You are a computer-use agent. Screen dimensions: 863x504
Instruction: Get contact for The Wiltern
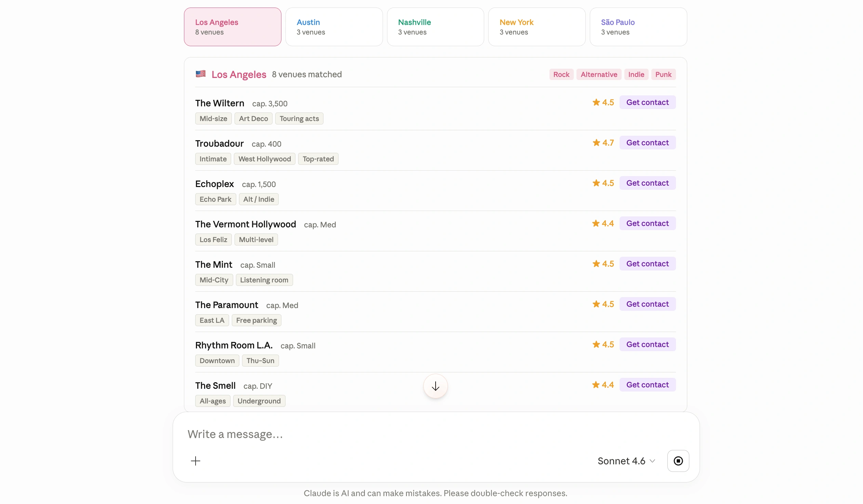tap(647, 102)
